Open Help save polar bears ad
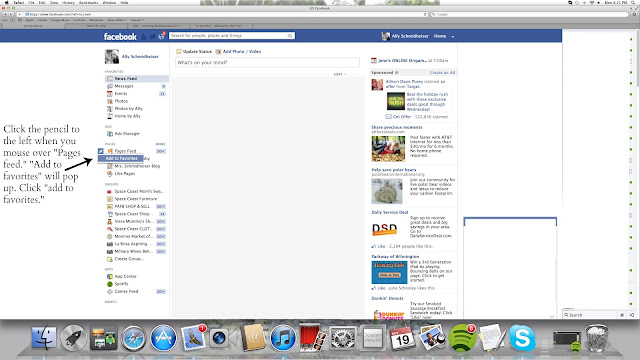Viewport: 640px width, 360px height. point(393,170)
